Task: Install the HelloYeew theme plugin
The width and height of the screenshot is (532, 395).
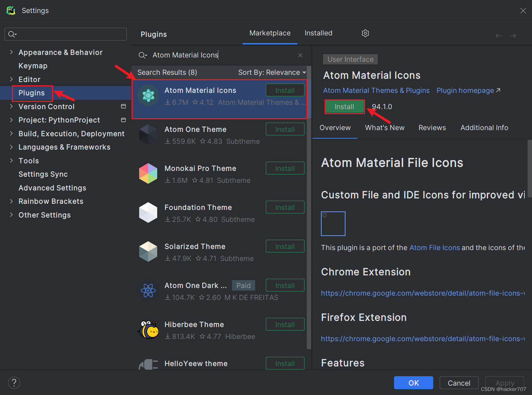Action: [x=285, y=363]
